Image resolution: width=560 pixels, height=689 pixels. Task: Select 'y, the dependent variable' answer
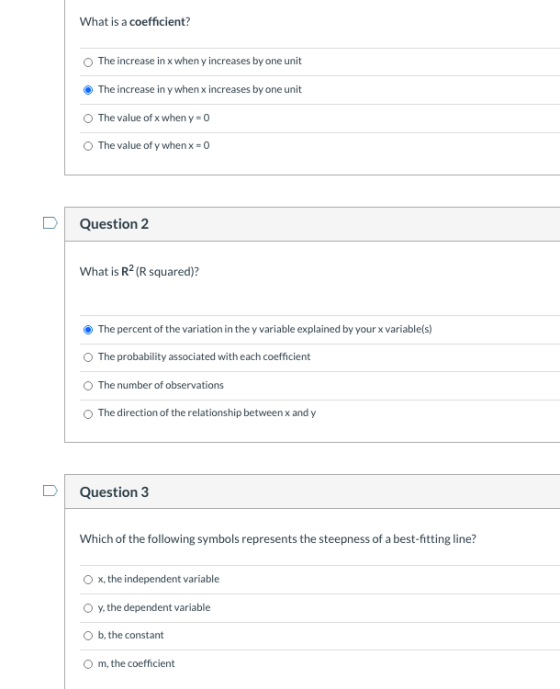(88, 608)
